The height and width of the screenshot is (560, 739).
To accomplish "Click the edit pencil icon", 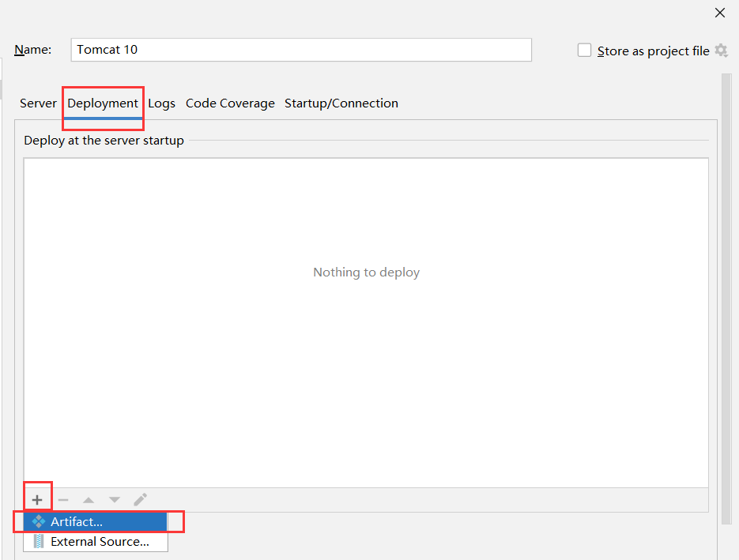I will tap(140, 498).
